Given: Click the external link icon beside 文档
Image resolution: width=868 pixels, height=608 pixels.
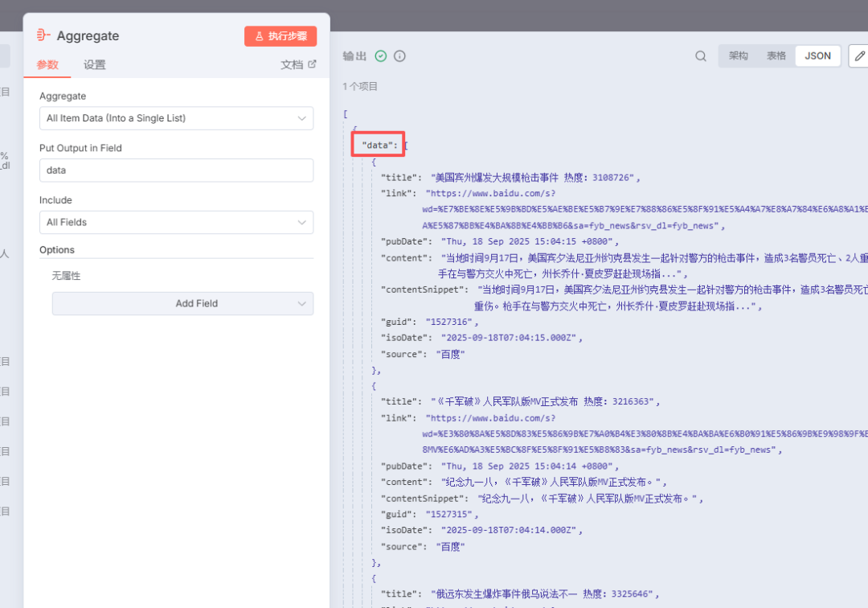Looking at the screenshot, I should [310, 64].
